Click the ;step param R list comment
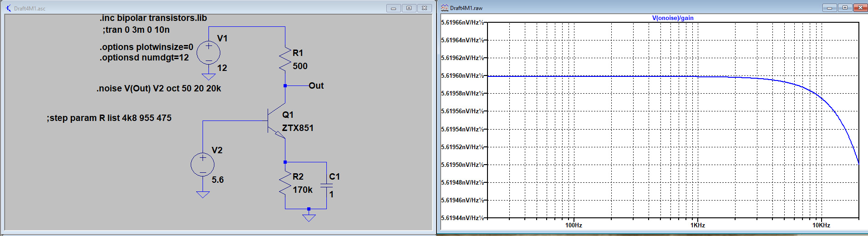The image size is (868, 236). (109, 118)
